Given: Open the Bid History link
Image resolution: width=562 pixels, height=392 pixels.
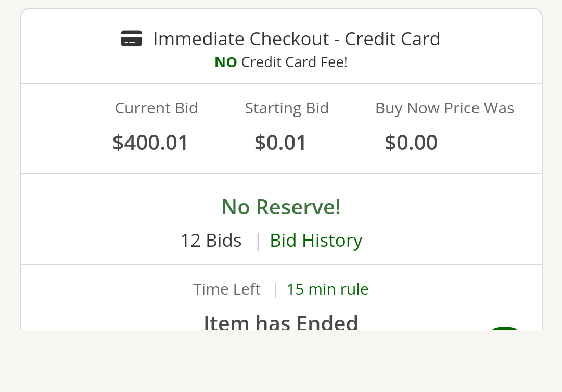Looking at the screenshot, I should pyautogui.click(x=316, y=241).
